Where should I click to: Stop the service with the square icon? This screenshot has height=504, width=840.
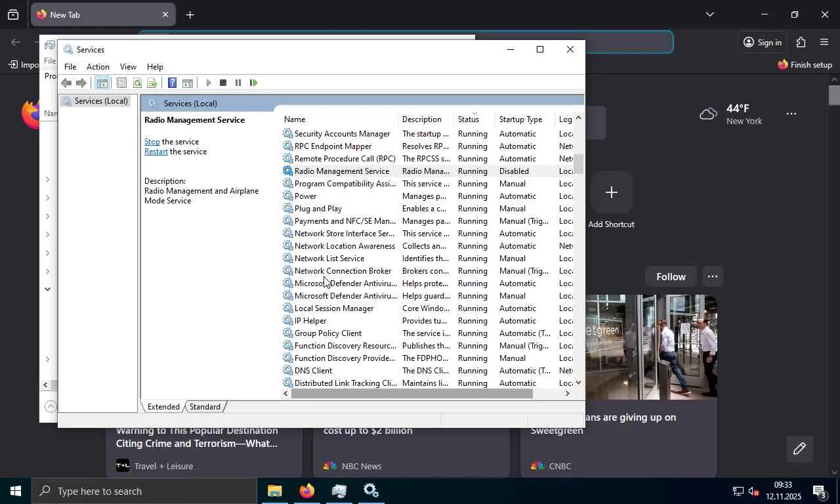223,83
